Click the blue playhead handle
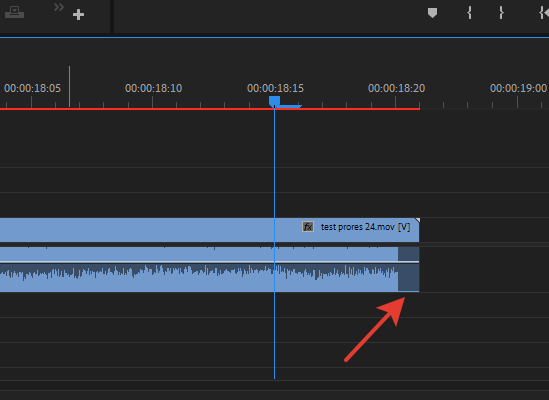549x400 pixels. coord(274,101)
